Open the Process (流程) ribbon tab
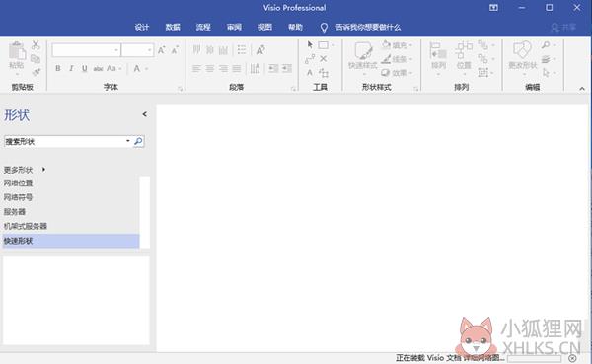592x364 pixels. [x=203, y=27]
